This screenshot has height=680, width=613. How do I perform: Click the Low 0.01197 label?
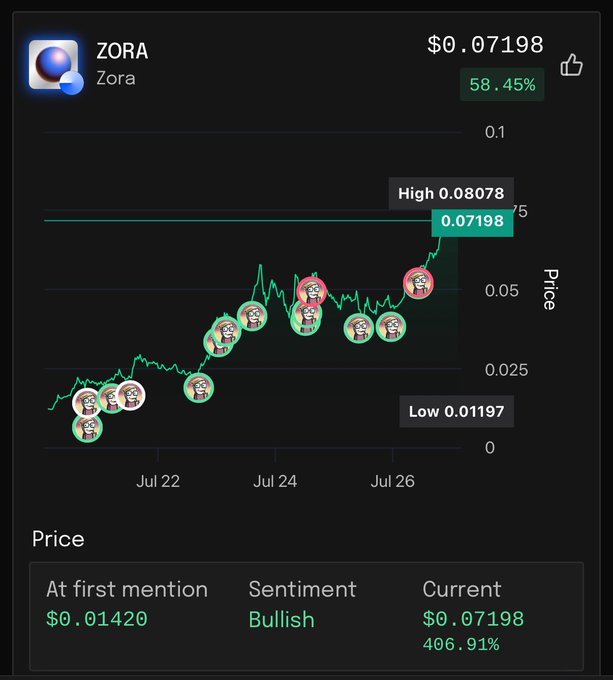pyautogui.click(x=456, y=411)
